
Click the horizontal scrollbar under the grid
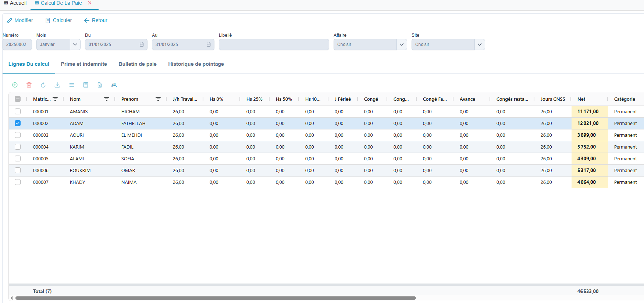[x=215, y=298]
